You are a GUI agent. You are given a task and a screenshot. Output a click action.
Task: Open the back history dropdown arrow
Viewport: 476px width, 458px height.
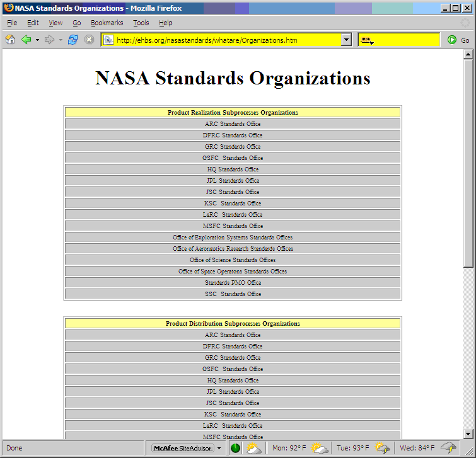[x=37, y=40]
